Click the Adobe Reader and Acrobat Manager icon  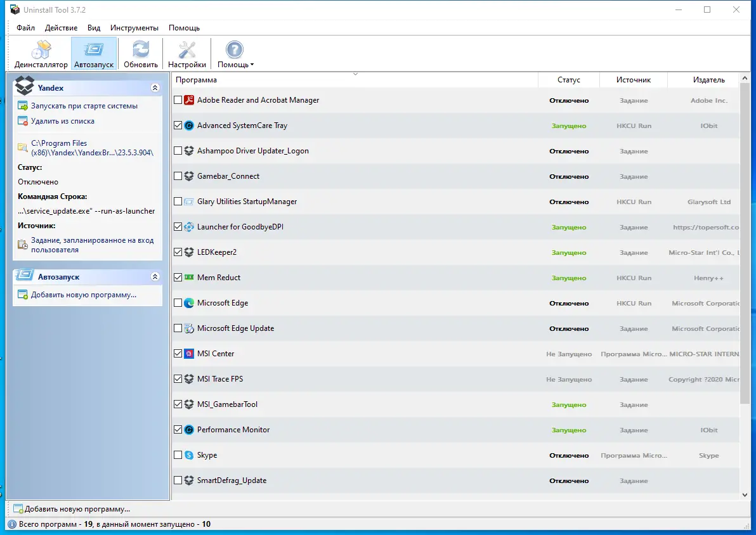[189, 100]
